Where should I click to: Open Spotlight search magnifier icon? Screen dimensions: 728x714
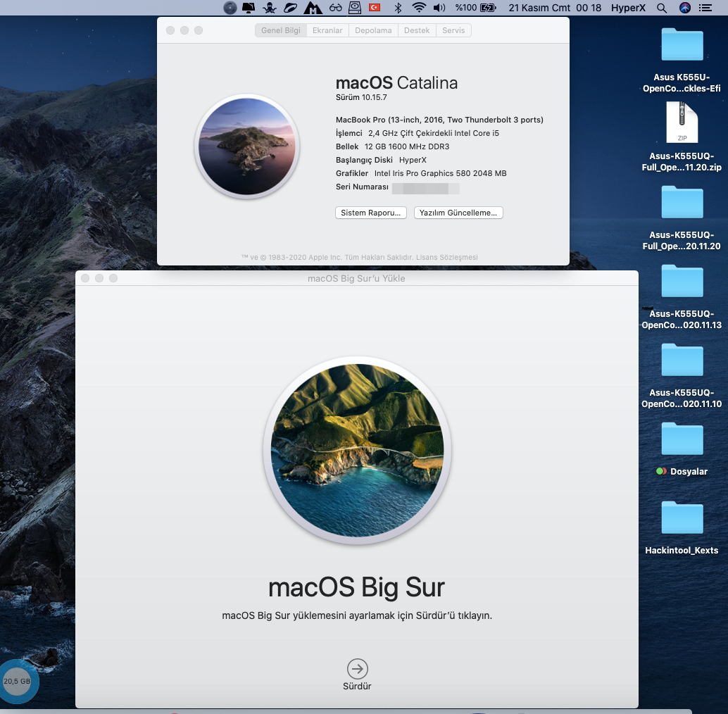click(x=661, y=8)
